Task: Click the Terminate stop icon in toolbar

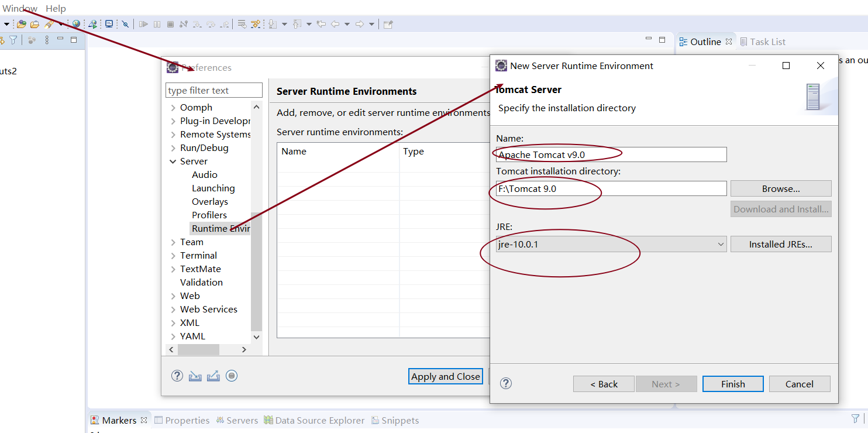Action: (170, 24)
